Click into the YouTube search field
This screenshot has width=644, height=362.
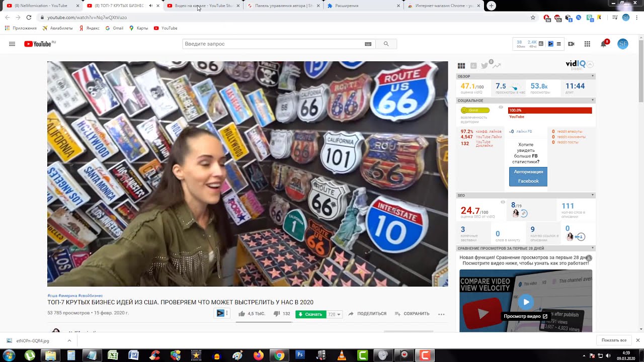coord(272,44)
